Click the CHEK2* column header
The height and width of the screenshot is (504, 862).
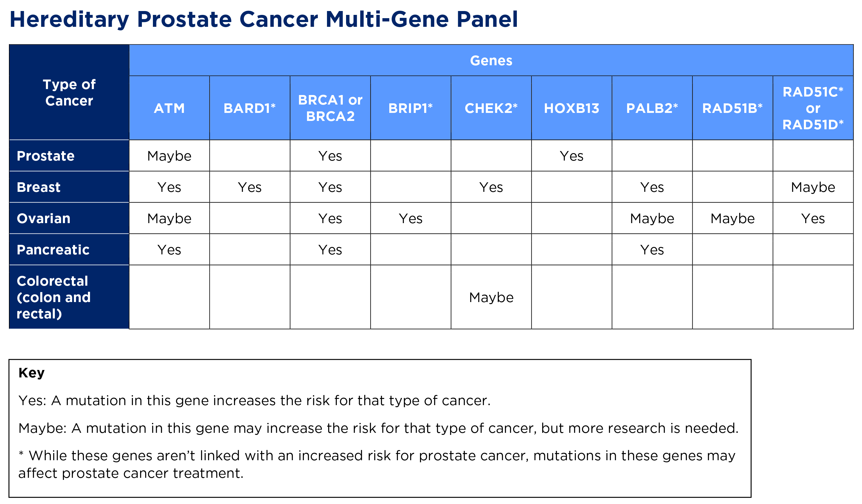coord(491,108)
